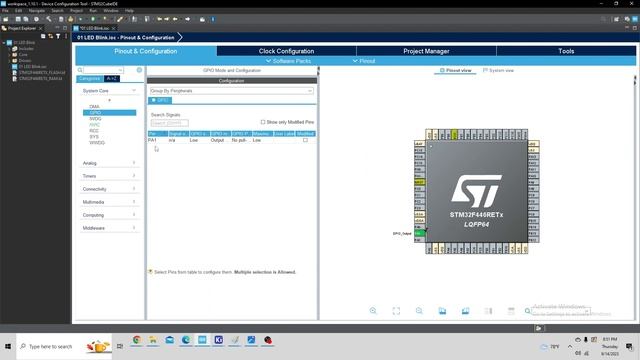Select SYS in System Core list
Image resolution: width=640 pixels, height=360 pixels.
(94, 137)
